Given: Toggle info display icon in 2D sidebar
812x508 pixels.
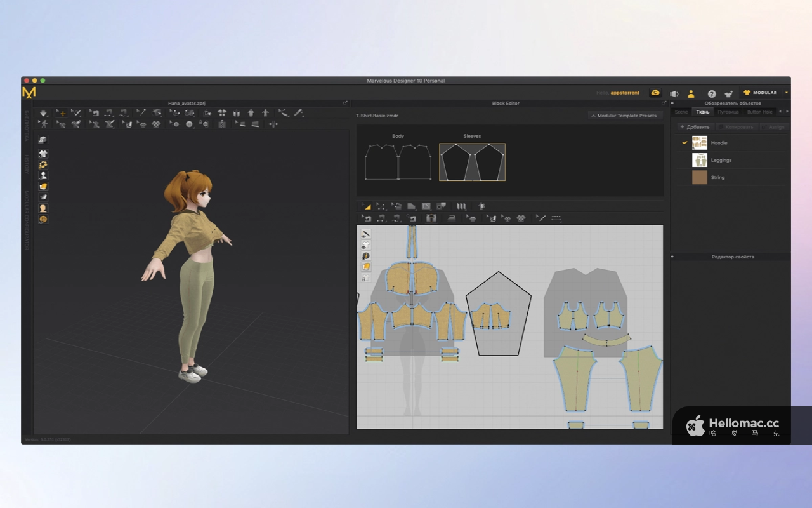Looking at the screenshot, I should point(366,256).
